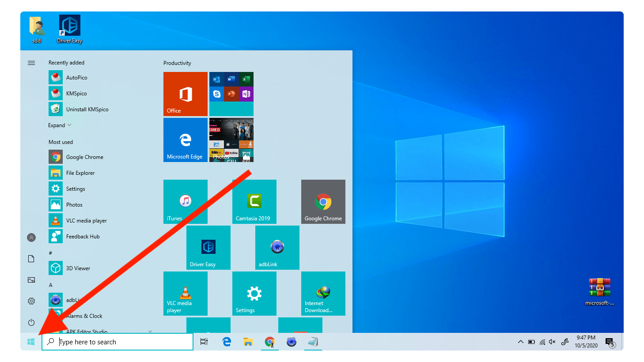Screen dimensions: 644x362
Task: Open the Driver Easy start menu tile
Action: [208, 248]
